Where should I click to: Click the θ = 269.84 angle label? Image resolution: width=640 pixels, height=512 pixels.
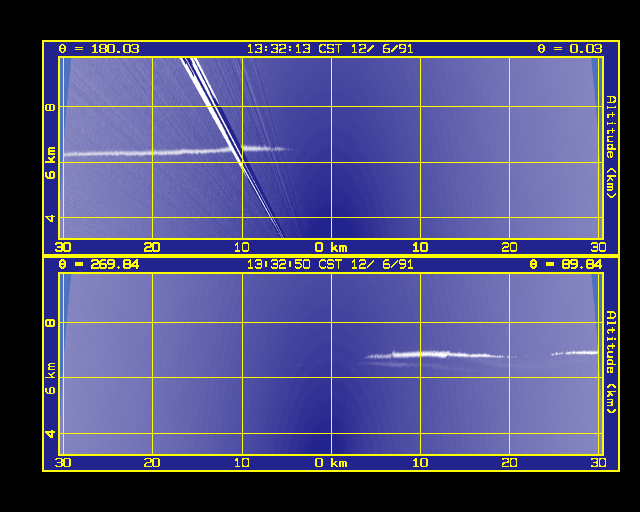pos(99,265)
